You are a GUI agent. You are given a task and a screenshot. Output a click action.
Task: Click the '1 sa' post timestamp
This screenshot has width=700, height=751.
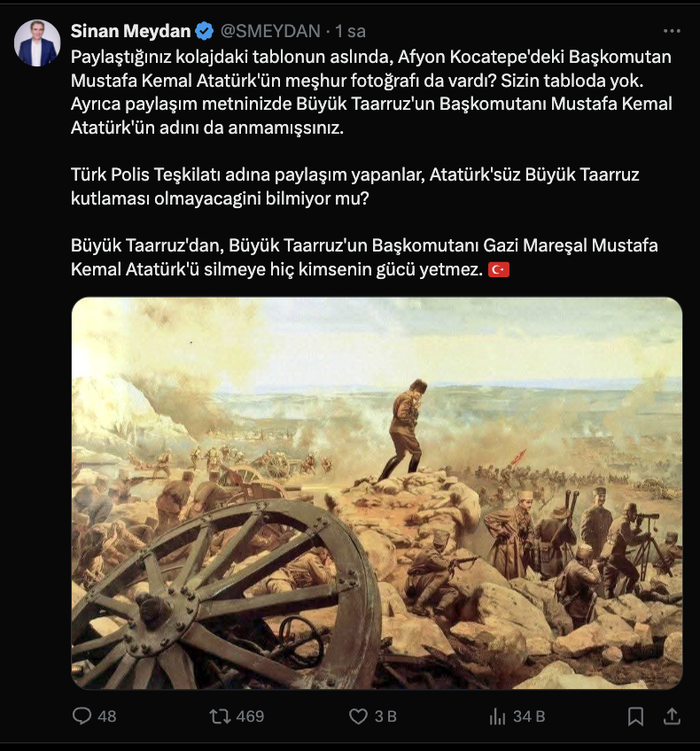point(350,31)
